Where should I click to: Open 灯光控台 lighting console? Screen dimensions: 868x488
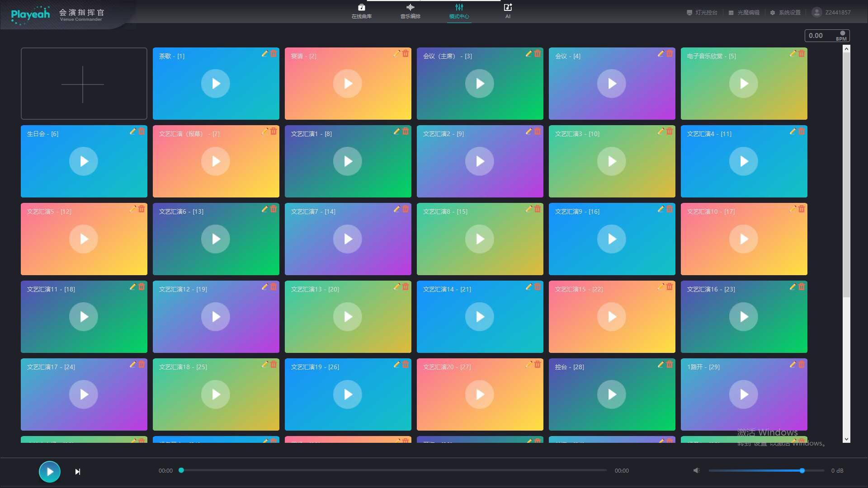[702, 13]
